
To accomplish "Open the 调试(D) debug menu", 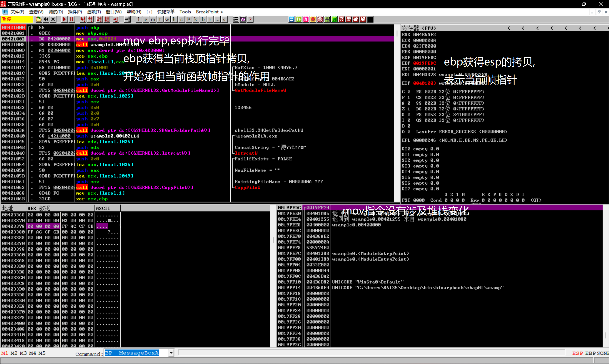I will coord(56,12).
